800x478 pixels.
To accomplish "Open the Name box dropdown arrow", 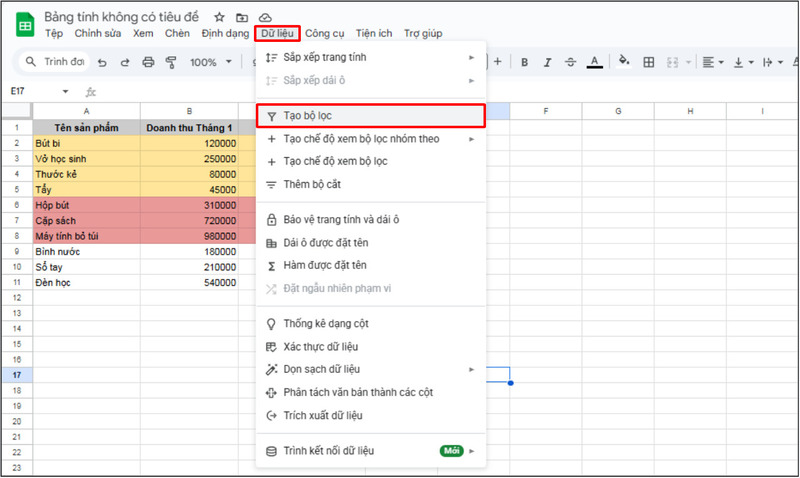I will point(65,92).
